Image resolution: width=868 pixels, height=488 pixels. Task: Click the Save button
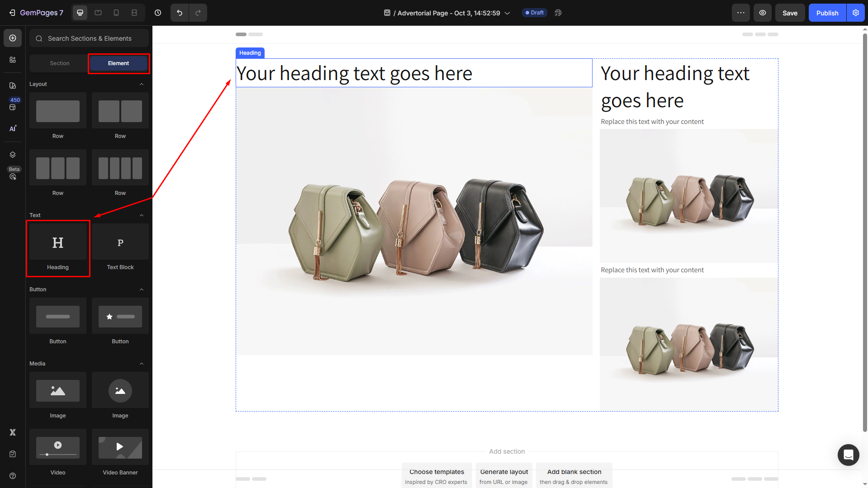tap(790, 13)
